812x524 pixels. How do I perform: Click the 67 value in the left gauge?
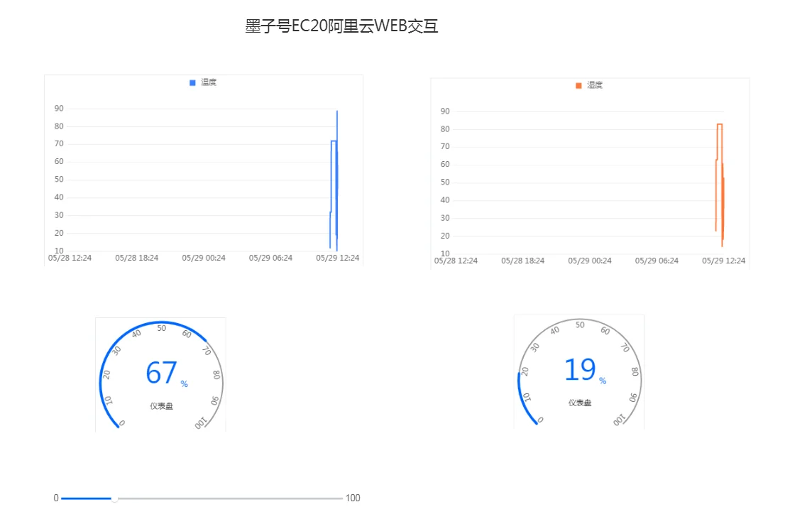162,373
